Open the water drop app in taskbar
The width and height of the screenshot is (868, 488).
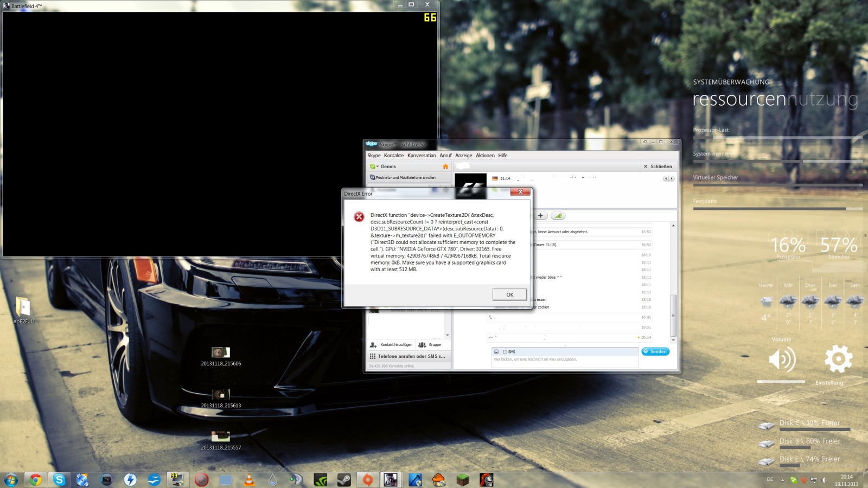pos(273,480)
